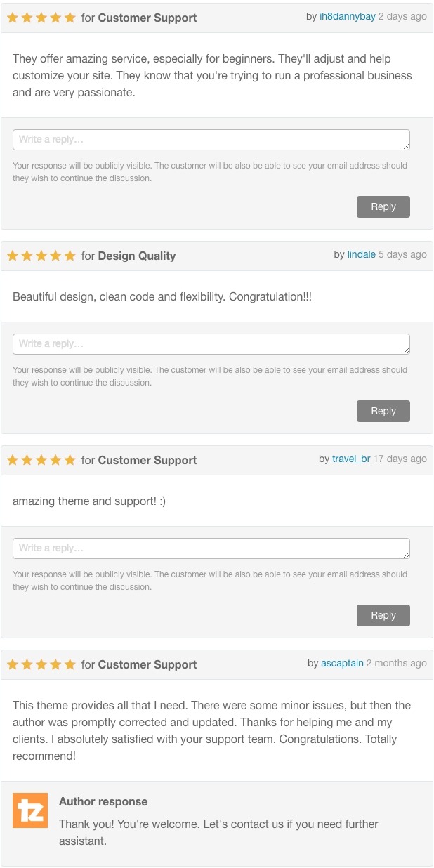Click resize handle of ih8dannybay reply box
This screenshot has height=868, width=434.
coord(407,147)
